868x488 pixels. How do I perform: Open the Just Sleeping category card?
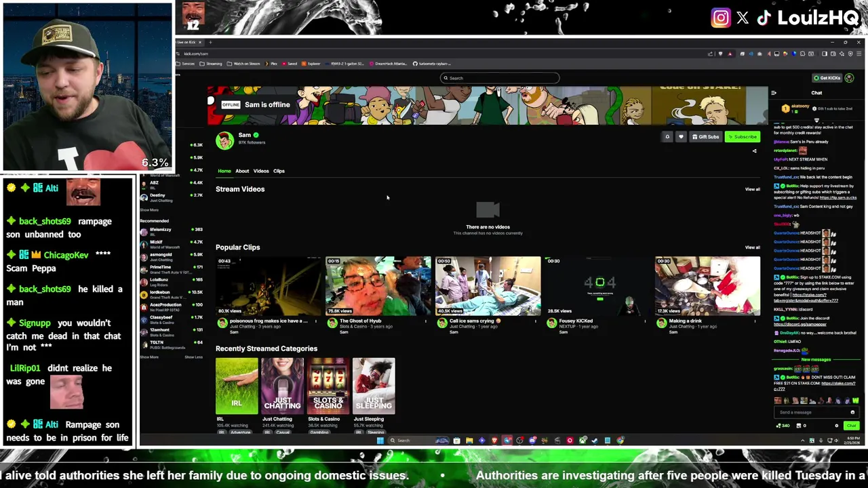click(x=374, y=386)
